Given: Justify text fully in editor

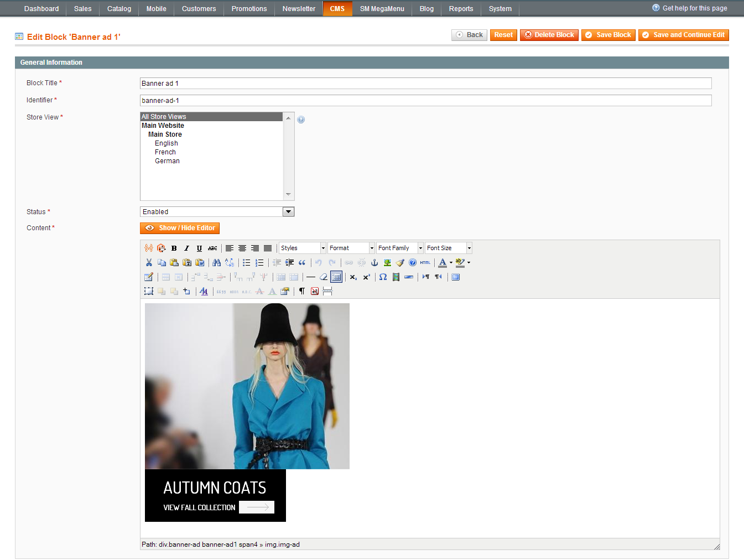Looking at the screenshot, I should tap(268, 248).
